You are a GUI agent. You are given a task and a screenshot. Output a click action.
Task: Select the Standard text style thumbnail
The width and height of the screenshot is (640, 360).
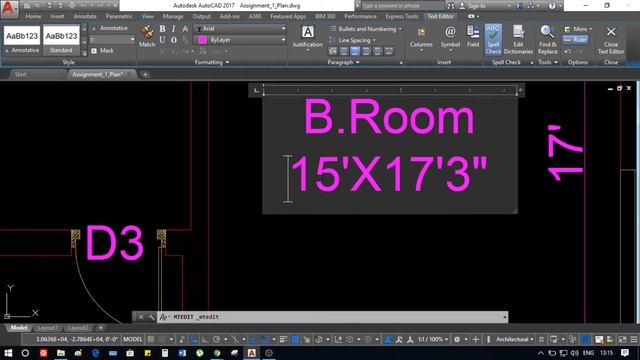(x=61, y=40)
